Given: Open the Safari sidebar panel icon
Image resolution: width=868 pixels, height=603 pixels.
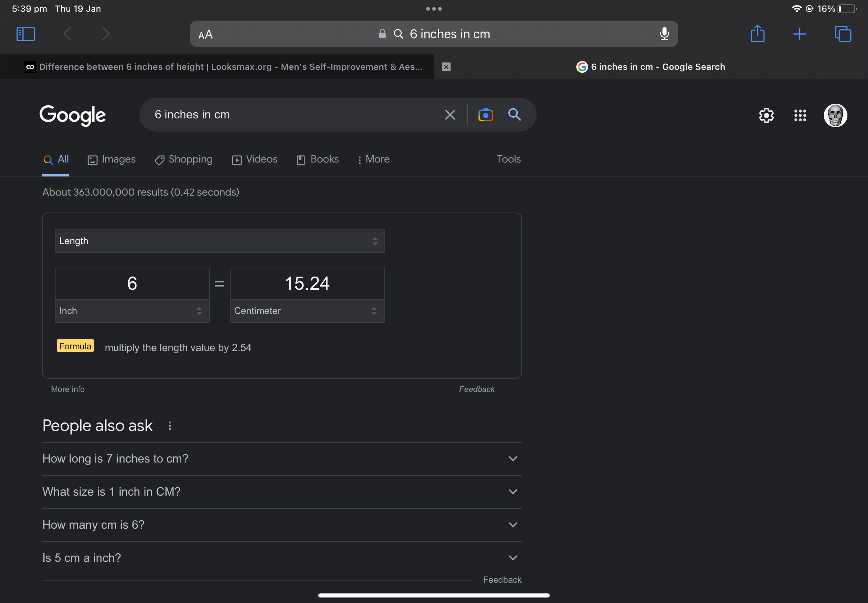Looking at the screenshot, I should (26, 34).
